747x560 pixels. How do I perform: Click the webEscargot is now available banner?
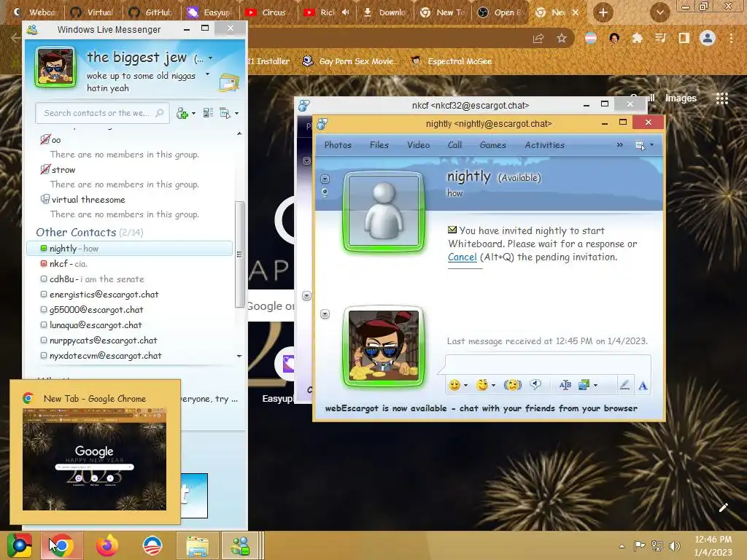tap(481, 408)
